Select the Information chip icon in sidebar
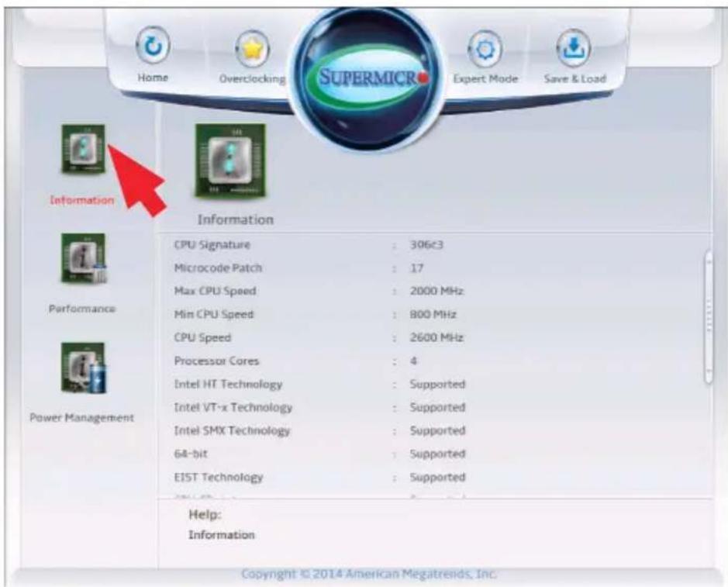 point(84,149)
